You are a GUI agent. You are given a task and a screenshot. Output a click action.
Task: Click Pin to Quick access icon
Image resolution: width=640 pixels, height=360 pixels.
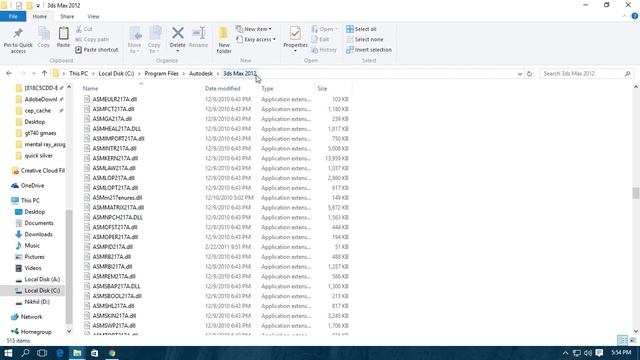18,33
